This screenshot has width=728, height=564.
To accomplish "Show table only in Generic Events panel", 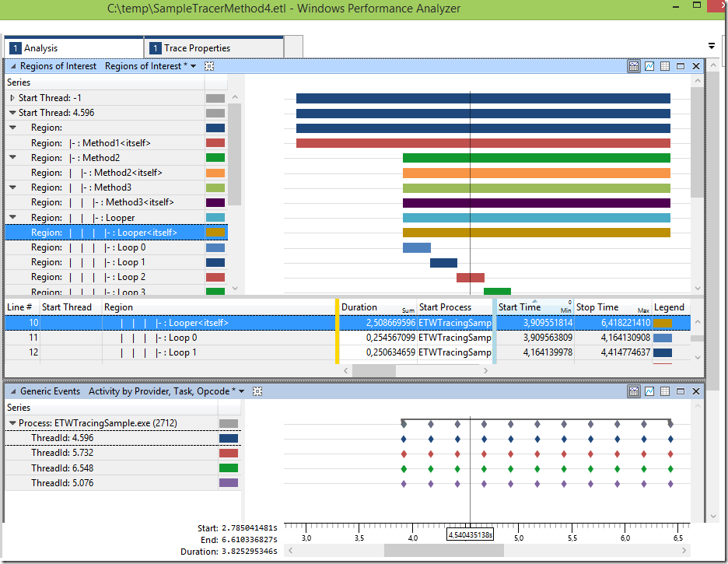I will (x=665, y=391).
